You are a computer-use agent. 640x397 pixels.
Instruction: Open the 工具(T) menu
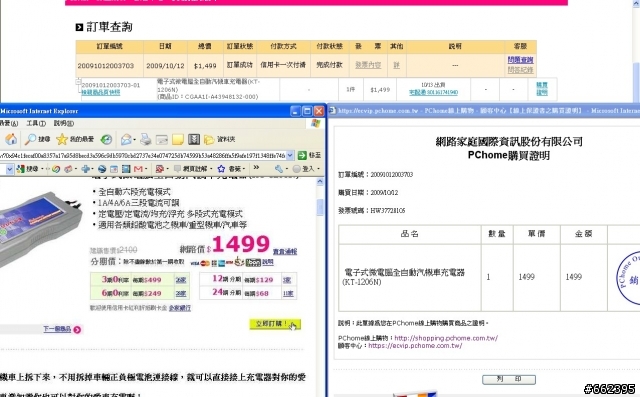(36, 123)
